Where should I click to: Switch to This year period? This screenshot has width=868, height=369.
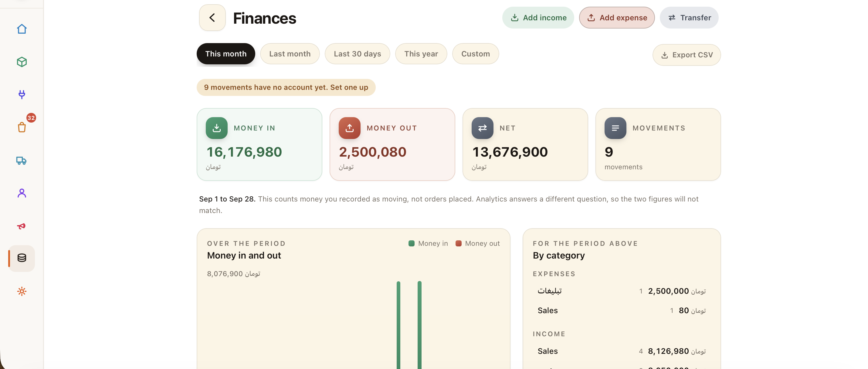tap(421, 54)
